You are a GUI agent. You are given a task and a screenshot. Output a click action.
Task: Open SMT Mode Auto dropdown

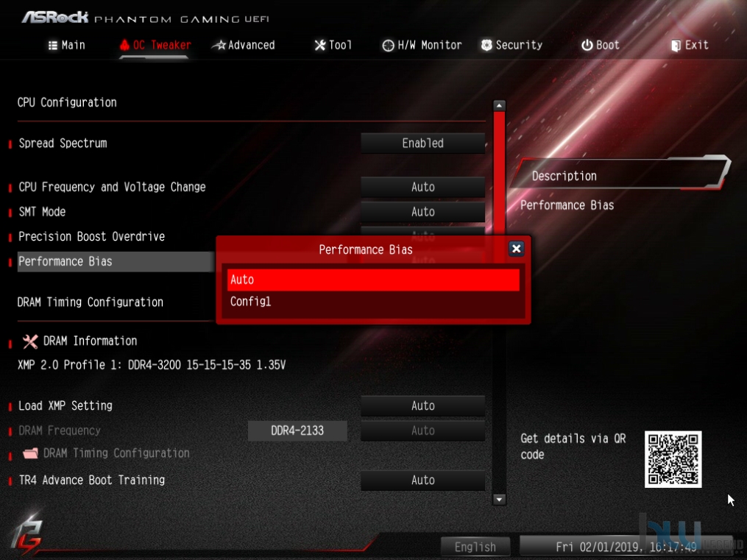click(x=422, y=212)
